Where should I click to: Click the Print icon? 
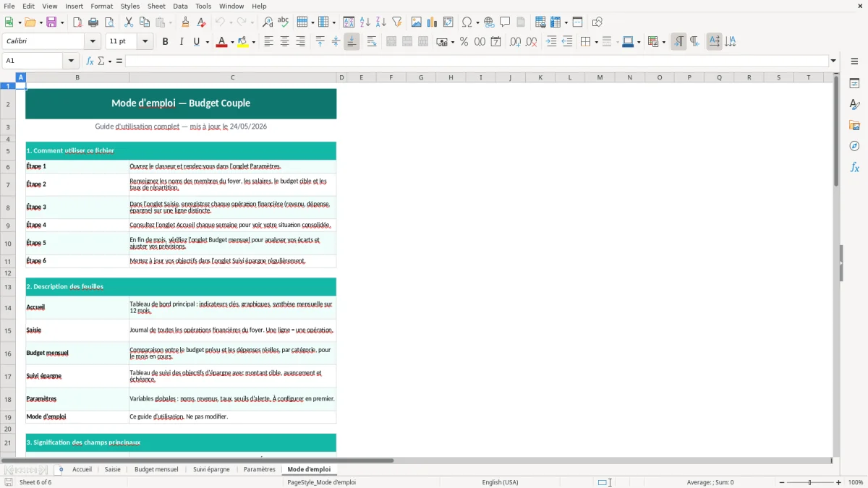[x=93, y=22]
